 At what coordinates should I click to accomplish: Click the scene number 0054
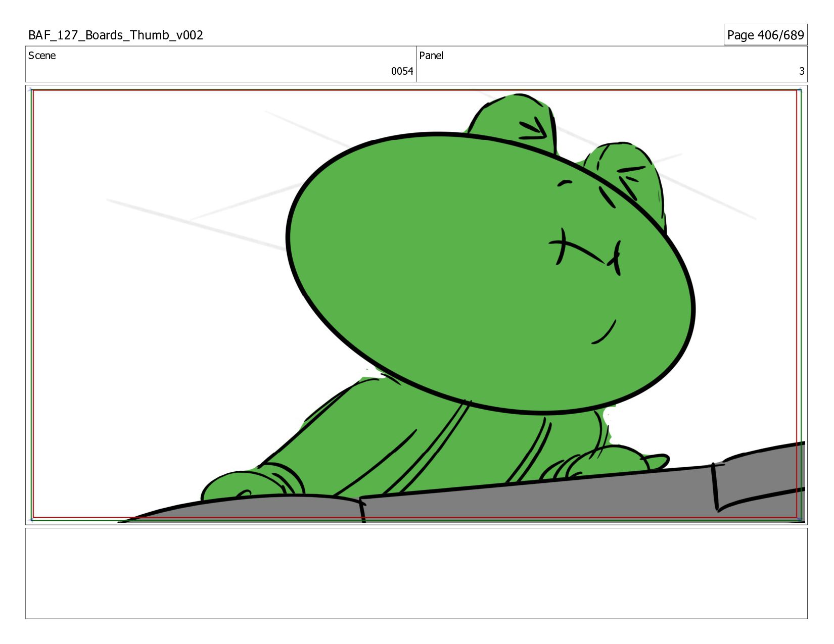point(402,71)
